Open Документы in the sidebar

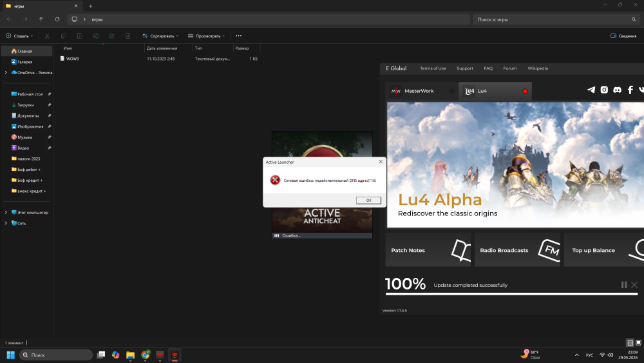pyautogui.click(x=26, y=115)
